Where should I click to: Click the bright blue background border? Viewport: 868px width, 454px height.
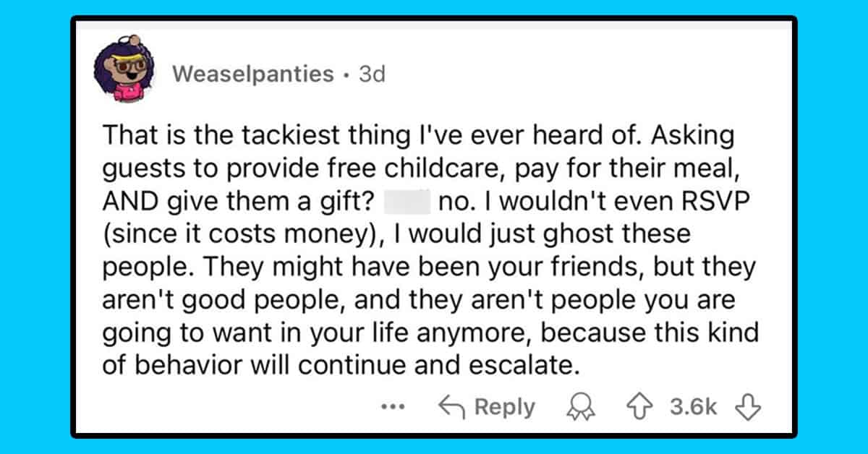[x=35, y=227]
